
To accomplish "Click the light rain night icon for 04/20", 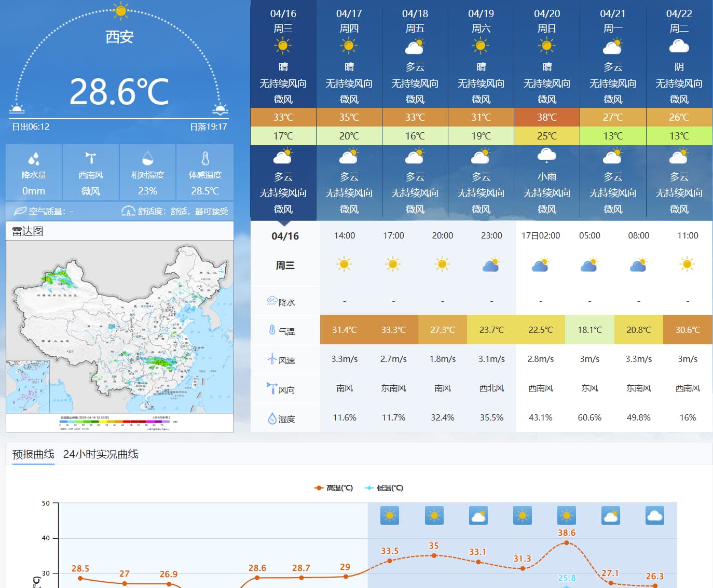I will pyautogui.click(x=547, y=155).
